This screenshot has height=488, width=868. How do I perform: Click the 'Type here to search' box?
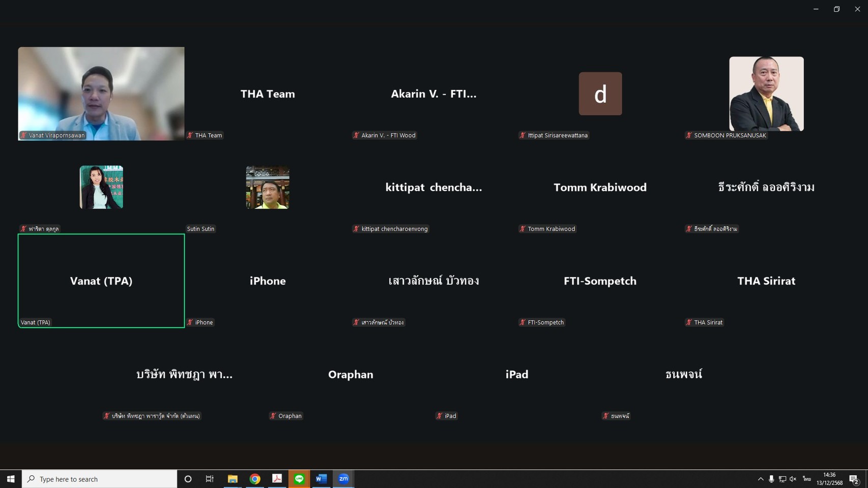100,479
